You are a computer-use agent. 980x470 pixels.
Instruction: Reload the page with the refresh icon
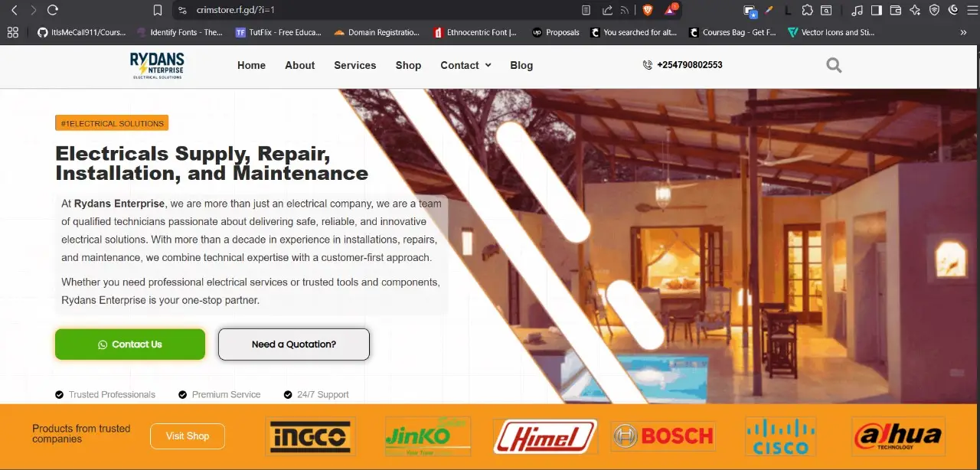pos(53,10)
